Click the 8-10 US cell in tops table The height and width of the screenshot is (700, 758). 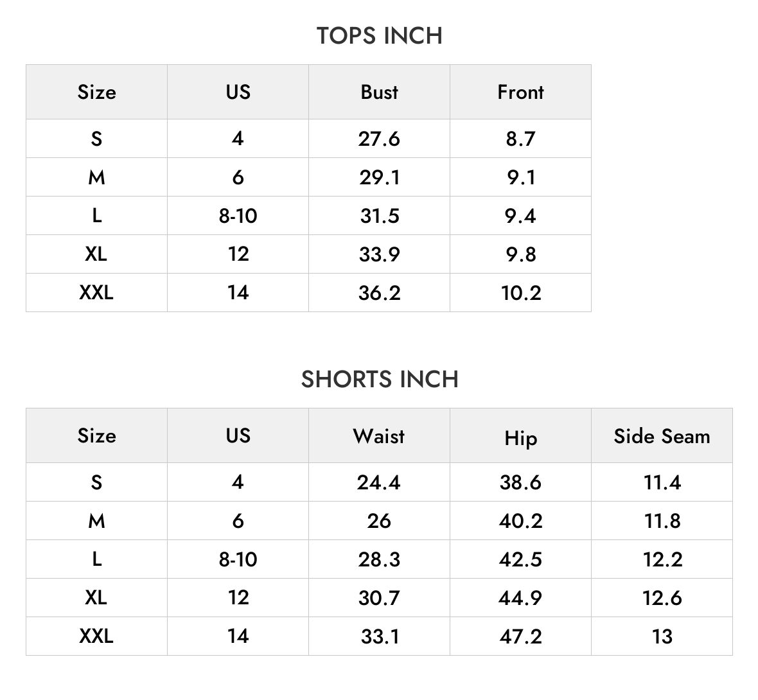(238, 216)
